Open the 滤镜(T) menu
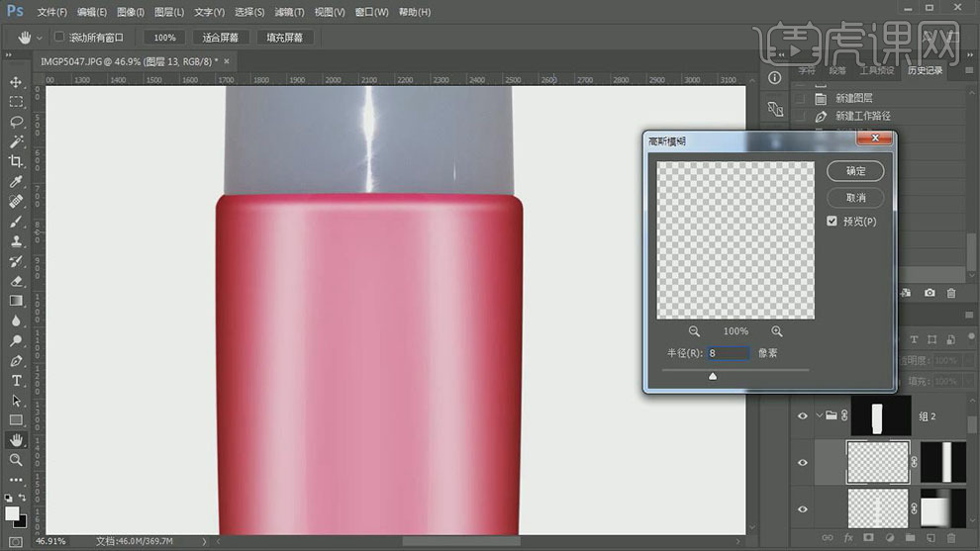Screen dimensions: 980x551 pos(289,12)
